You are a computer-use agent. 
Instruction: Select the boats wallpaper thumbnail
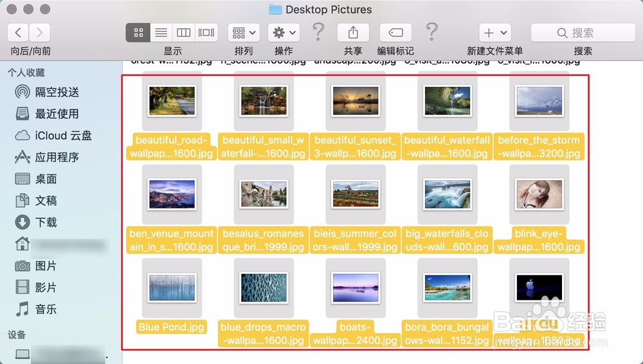pos(356,287)
